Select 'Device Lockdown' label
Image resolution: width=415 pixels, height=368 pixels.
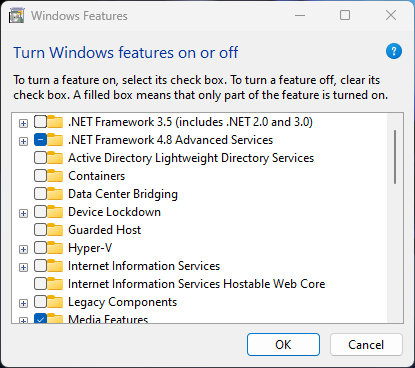click(114, 212)
